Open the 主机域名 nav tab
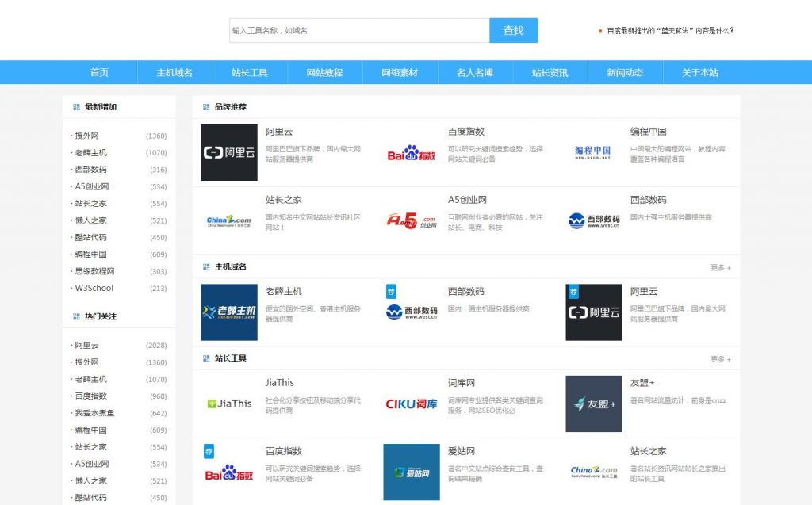The image size is (812, 505). [174, 72]
